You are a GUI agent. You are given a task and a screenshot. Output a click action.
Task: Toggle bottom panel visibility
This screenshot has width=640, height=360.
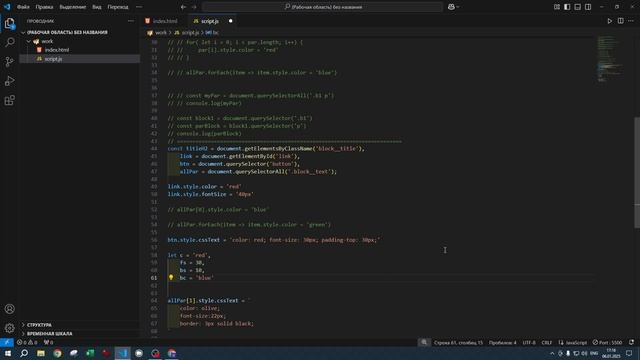click(x=578, y=7)
